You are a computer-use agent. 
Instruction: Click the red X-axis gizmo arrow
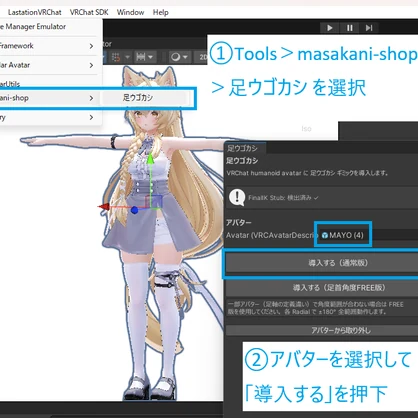click(x=104, y=207)
